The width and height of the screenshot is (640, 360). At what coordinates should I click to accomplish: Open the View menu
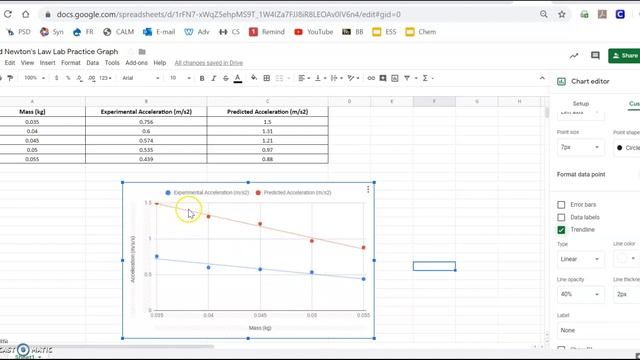(27, 63)
